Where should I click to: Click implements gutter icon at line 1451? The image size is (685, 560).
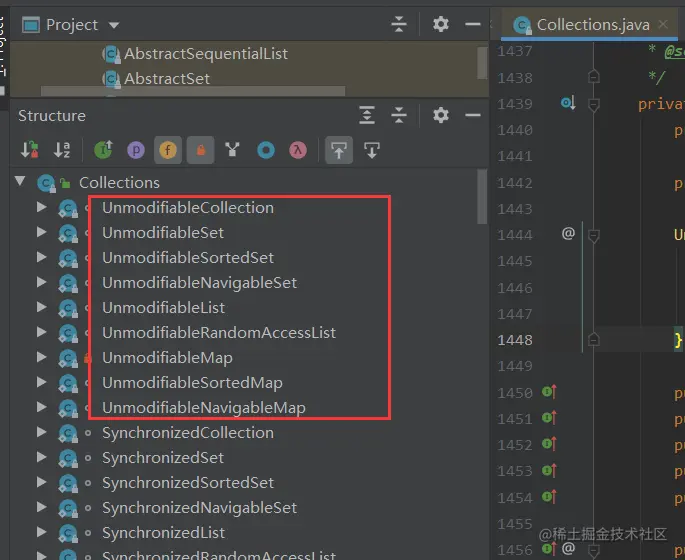[549, 418]
